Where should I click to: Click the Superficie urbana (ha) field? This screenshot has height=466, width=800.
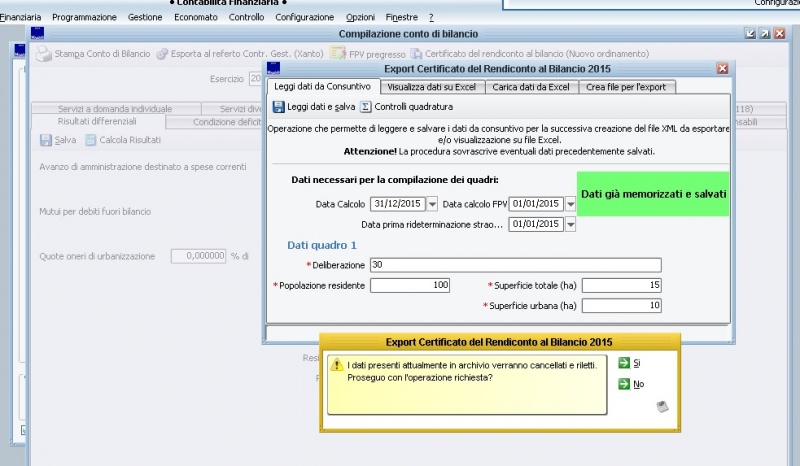(622, 306)
